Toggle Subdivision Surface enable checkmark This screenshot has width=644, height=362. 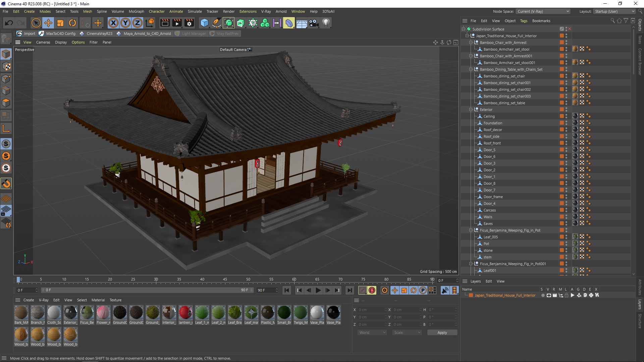click(570, 29)
